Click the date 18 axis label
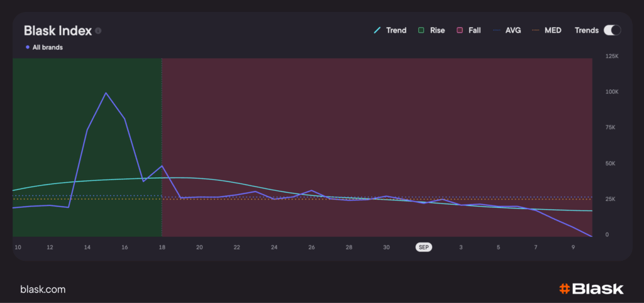 [162, 248]
